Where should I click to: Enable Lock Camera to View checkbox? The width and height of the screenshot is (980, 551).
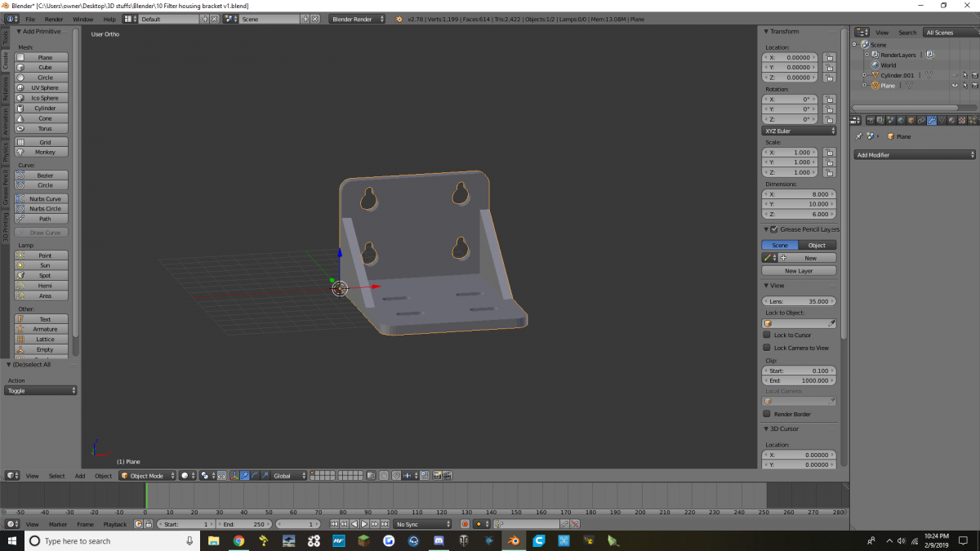point(767,348)
